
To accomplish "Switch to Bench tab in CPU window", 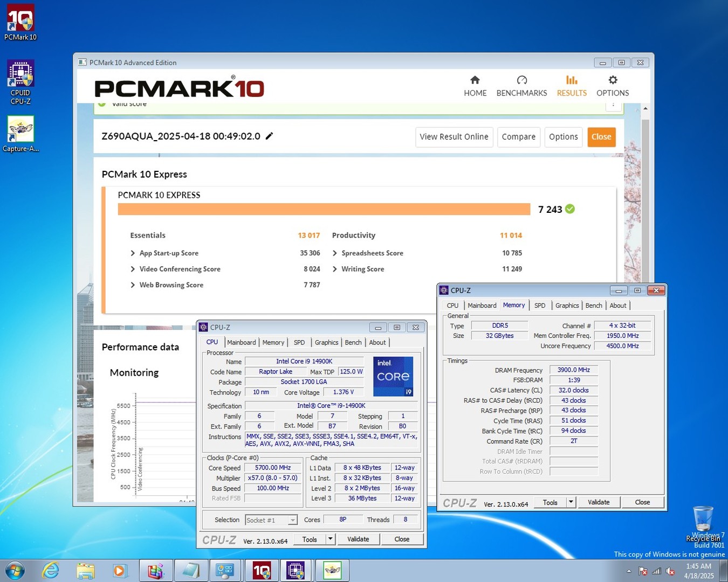I will coord(353,342).
